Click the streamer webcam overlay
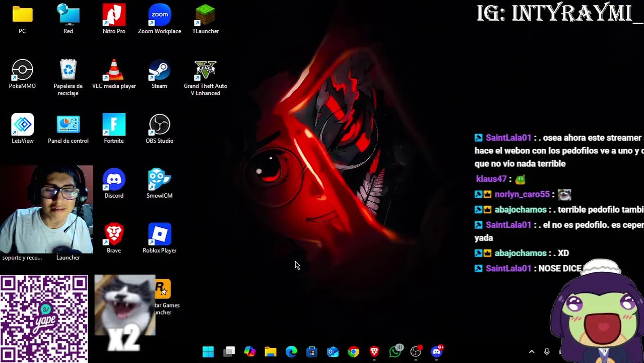The width and height of the screenshot is (644, 363). [46, 209]
